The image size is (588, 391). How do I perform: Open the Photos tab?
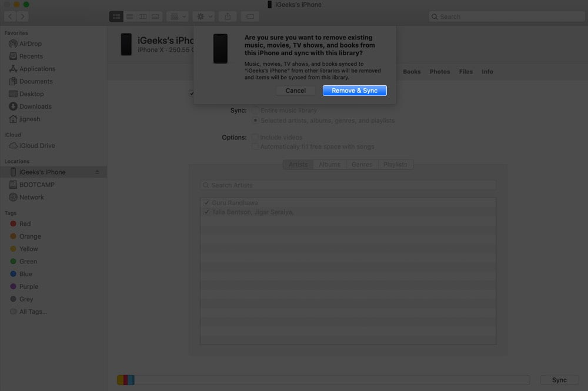(x=439, y=72)
